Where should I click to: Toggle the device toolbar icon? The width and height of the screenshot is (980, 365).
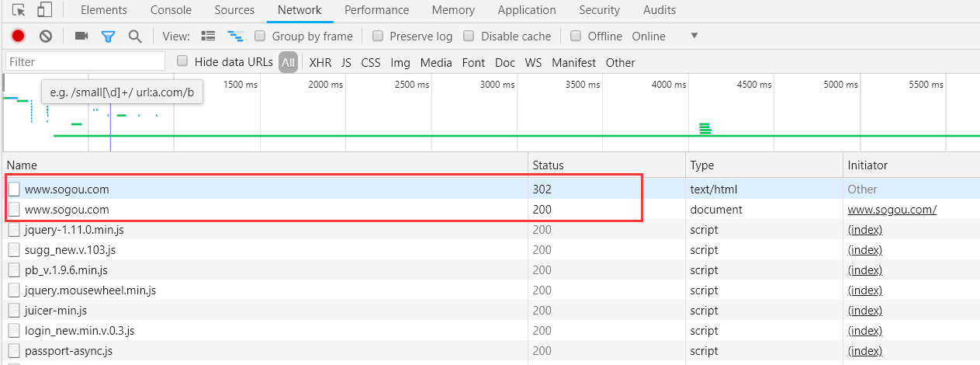click(44, 10)
